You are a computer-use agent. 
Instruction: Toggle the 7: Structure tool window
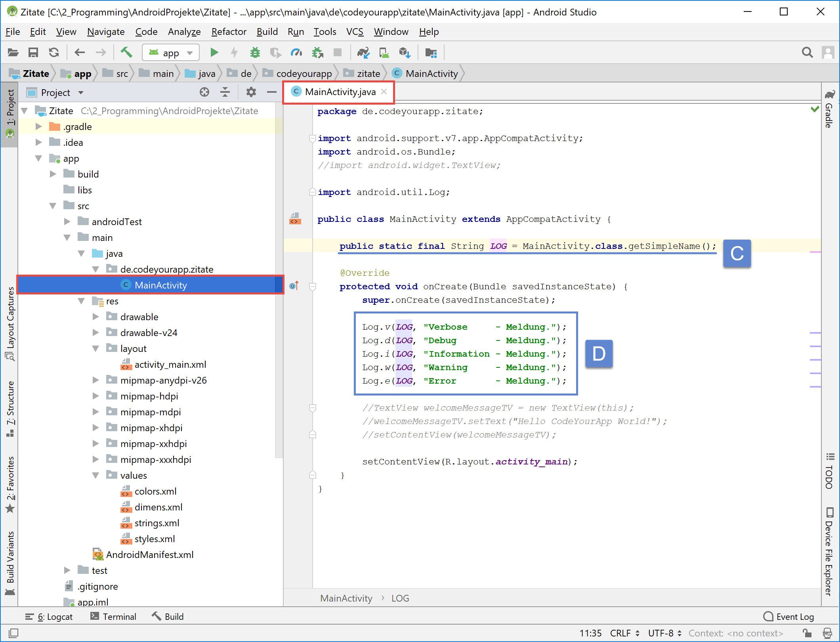10,409
